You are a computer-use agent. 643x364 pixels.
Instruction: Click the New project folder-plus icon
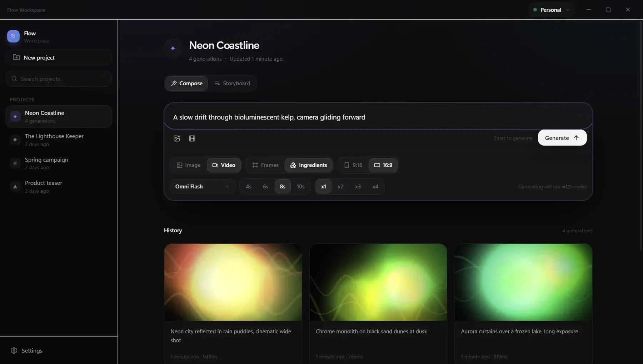[x=16, y=57]
